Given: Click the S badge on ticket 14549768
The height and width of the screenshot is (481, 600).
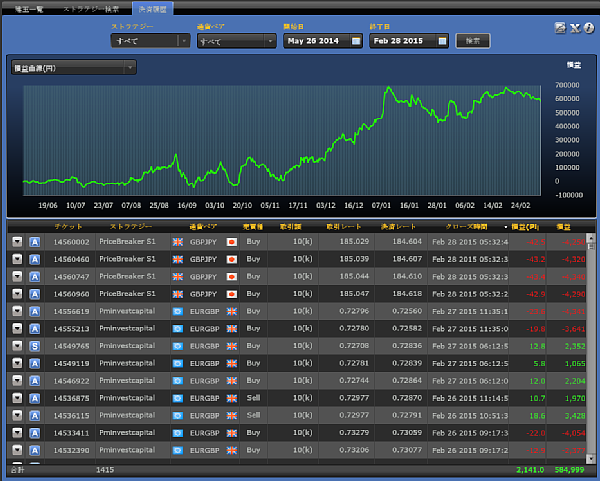Looking at the screenshot, I should (34, 346).
